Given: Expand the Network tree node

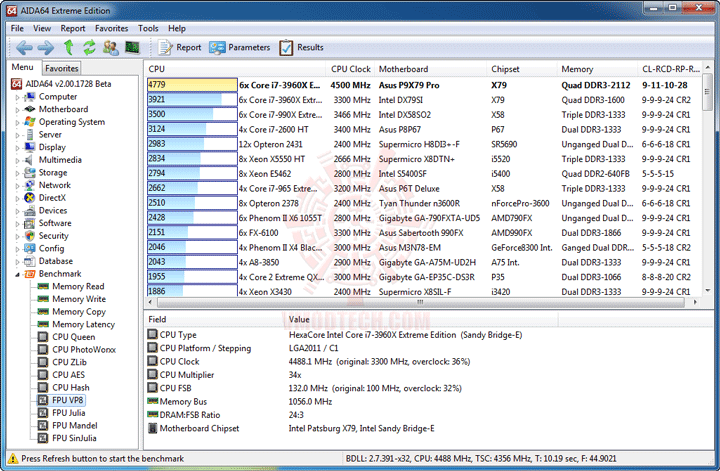Looking at the screenshot, I should pyautogui.click(x=17, y=186).
